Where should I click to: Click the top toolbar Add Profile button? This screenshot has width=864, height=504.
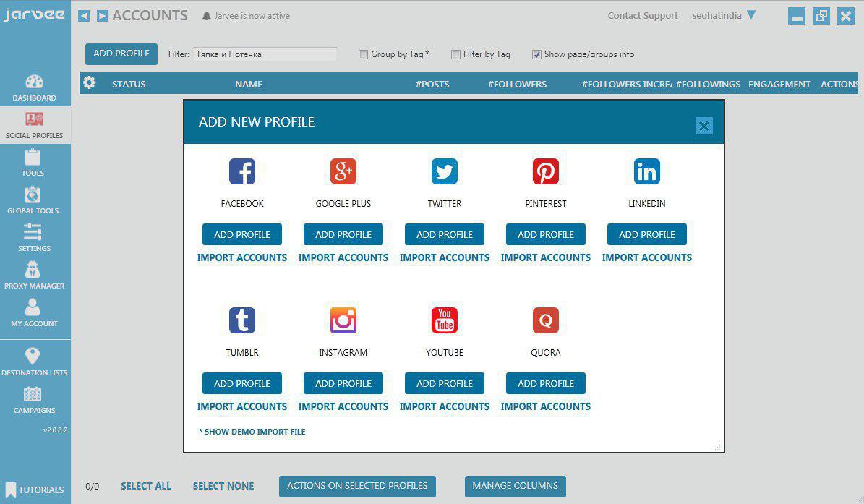tap(121, 54)
